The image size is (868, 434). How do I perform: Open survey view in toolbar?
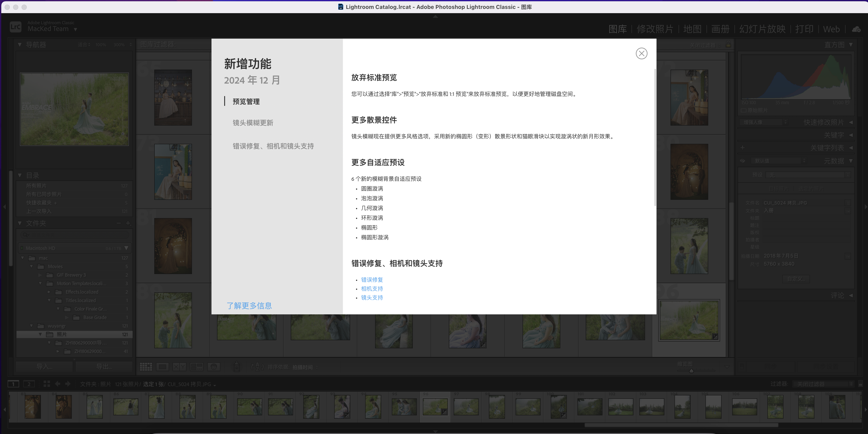[x=196, y=367]
